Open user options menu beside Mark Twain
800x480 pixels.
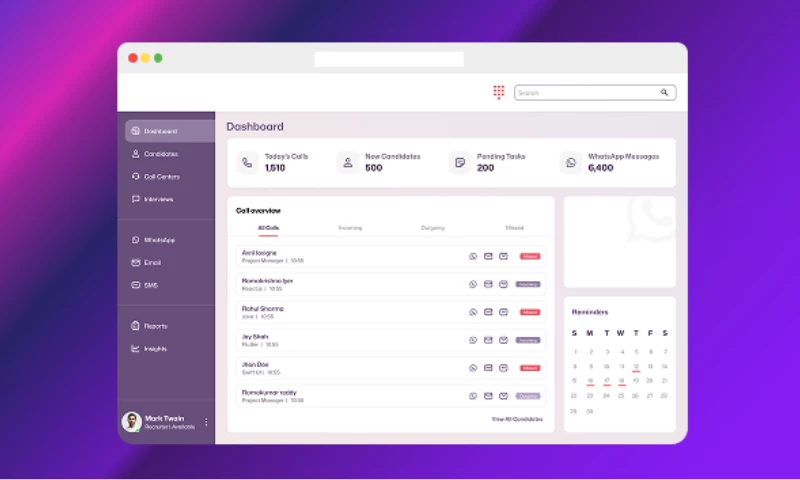coord(206,422)
